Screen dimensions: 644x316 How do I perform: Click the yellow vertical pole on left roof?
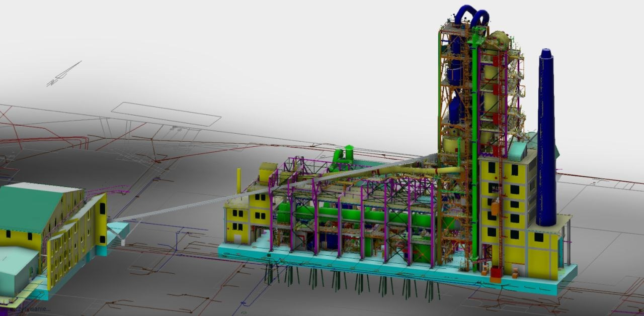(238, 181)
